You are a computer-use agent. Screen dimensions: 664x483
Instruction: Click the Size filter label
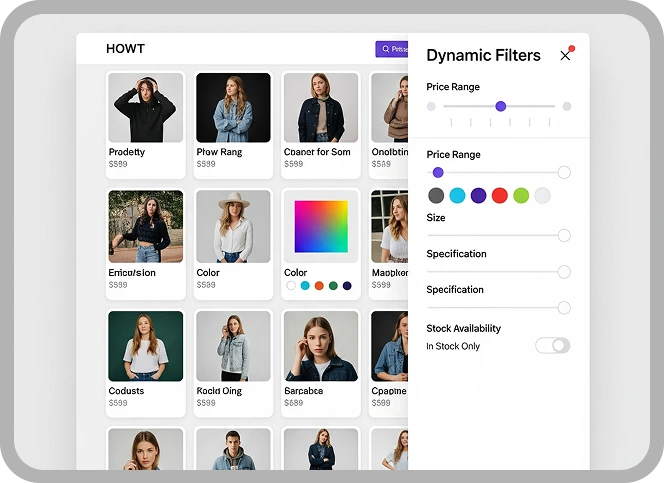coord(436,218)
